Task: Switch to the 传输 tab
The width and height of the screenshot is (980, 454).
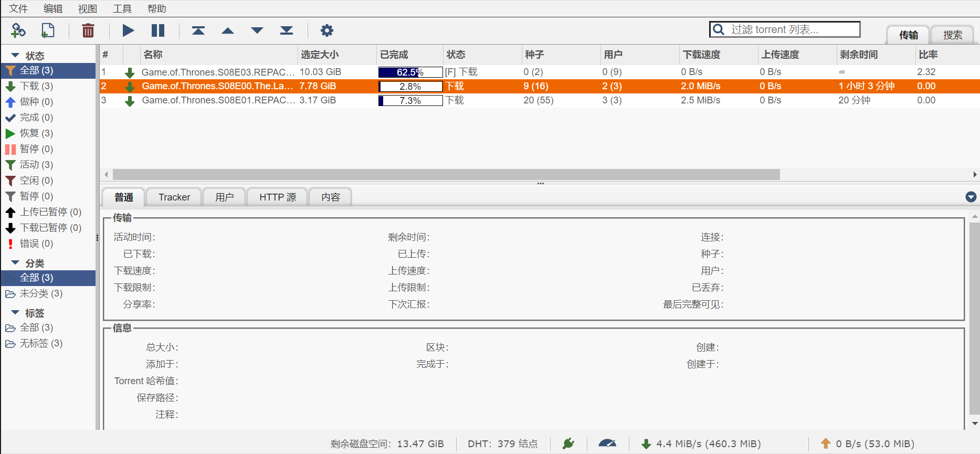Action: point(908,35)
